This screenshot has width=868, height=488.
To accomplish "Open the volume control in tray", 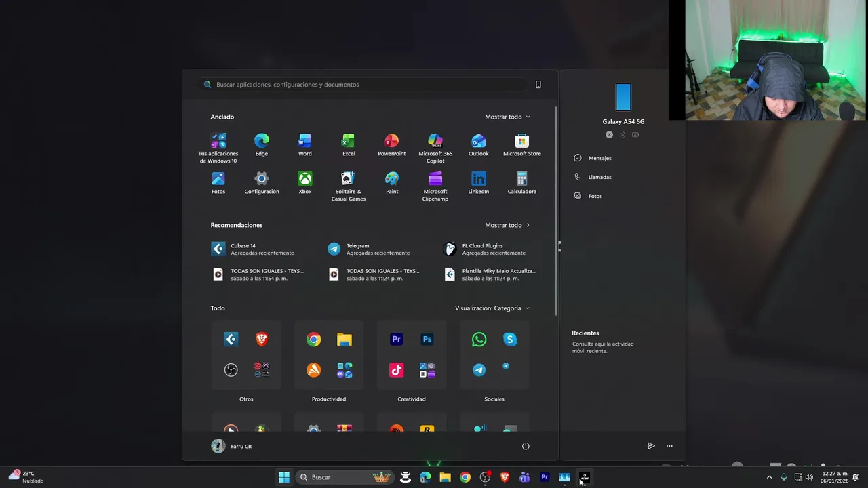I will coord(809,477).
